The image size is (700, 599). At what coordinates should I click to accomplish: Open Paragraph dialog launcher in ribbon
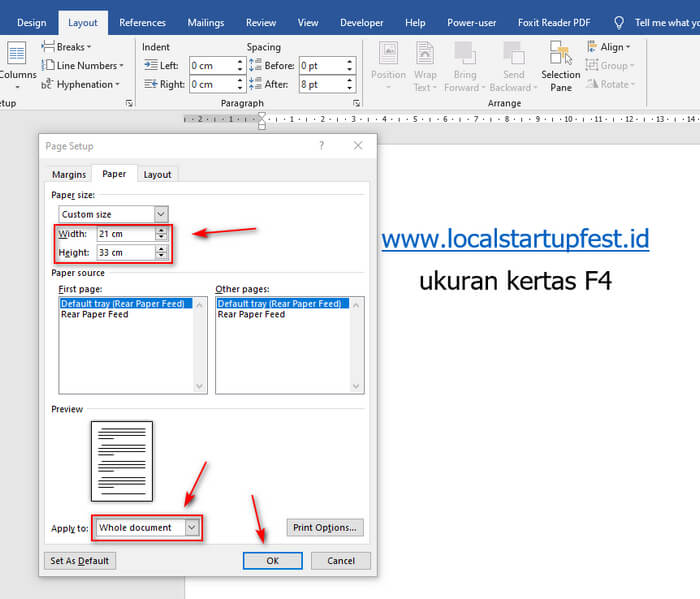(x=356, y=103)
